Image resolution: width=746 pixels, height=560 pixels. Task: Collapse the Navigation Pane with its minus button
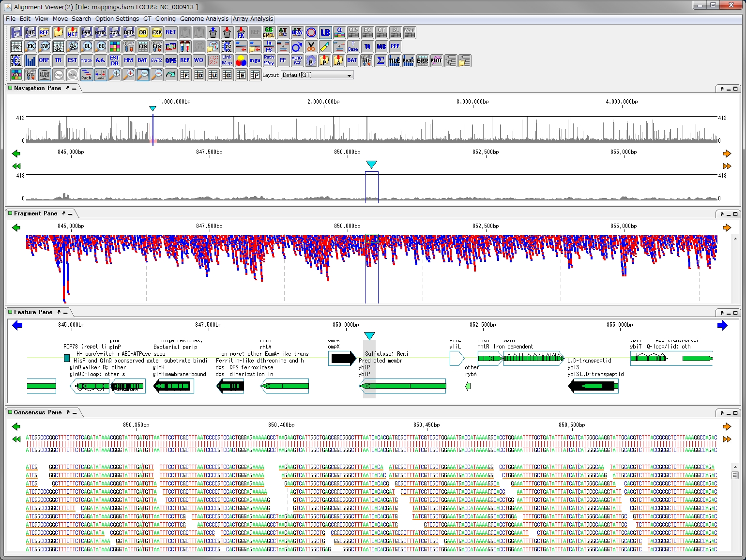coord(74,89)
